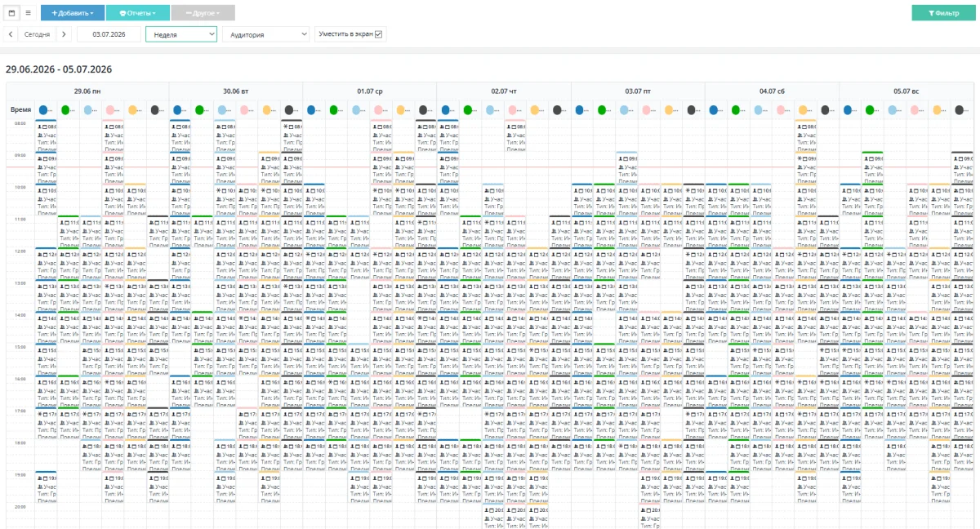This screenshot has width=980, height=529.
Task: Click dark room dot under 04.07 сб
Action: coord(826,109)
